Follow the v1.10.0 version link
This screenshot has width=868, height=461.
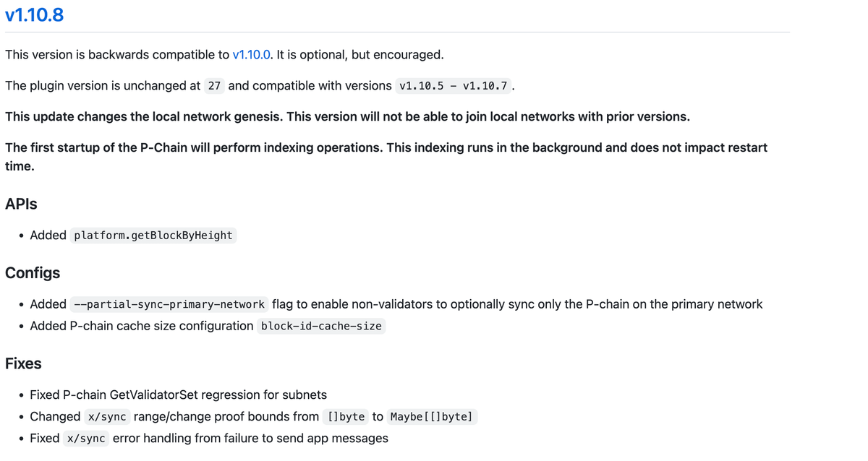coord(251,55)
